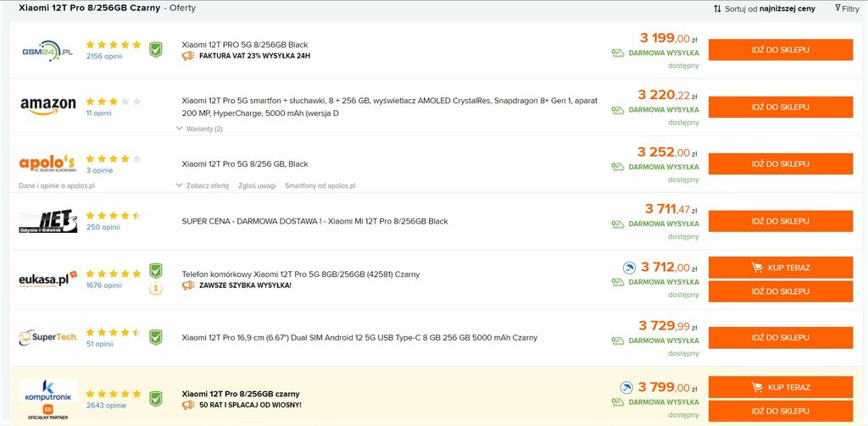The height and width of the screenshot is (426, 868).
Task: Go to SuperTech shop via IDŹ DO SKLEPU
Action: 781,337
